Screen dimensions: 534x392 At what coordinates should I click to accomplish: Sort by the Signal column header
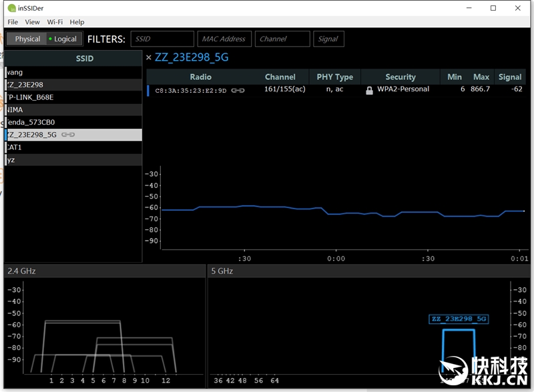point(509,77)
